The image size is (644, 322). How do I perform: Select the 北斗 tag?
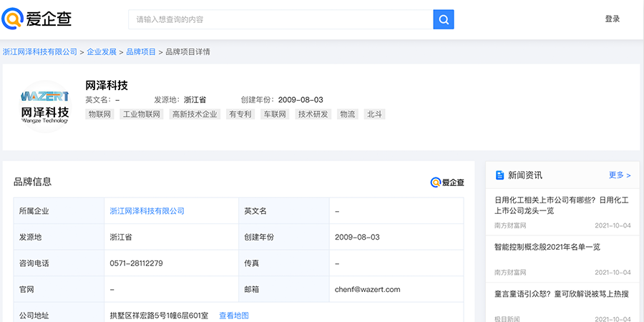point(374,114)
